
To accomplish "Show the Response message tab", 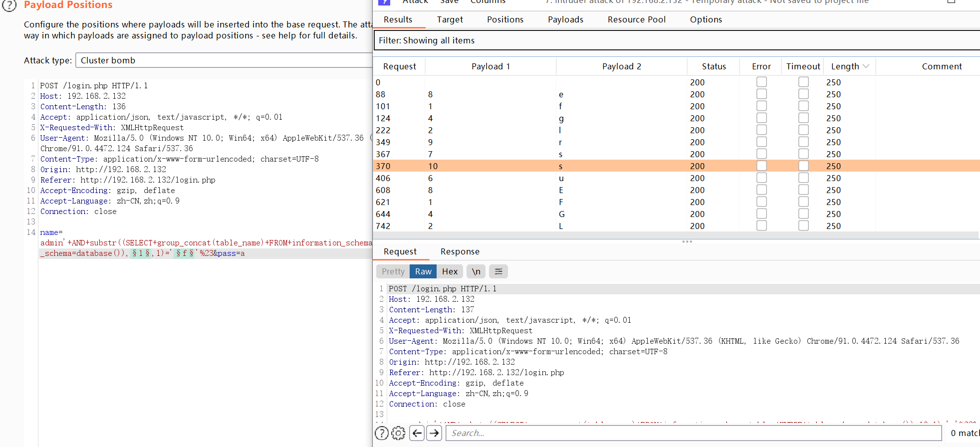I will click(460, 251).
